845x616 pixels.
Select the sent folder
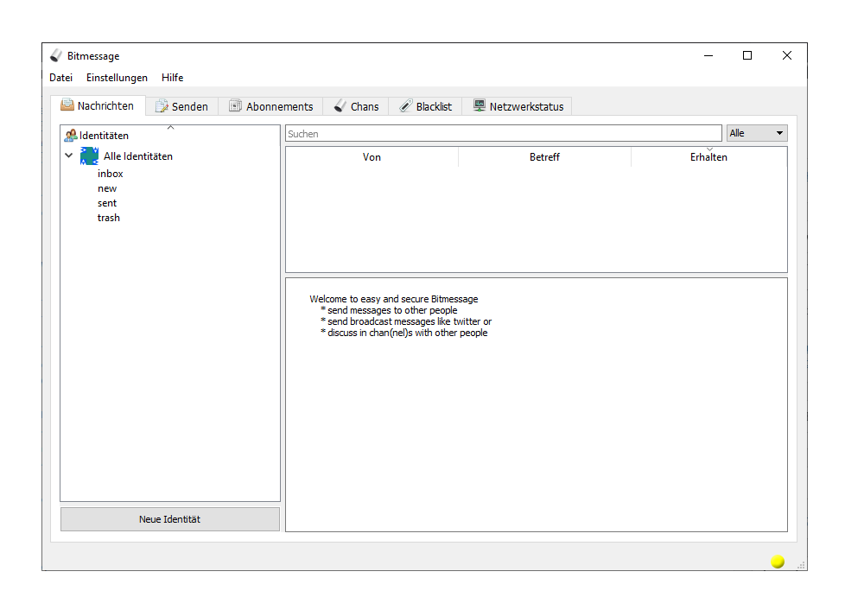tap(107, 203)
